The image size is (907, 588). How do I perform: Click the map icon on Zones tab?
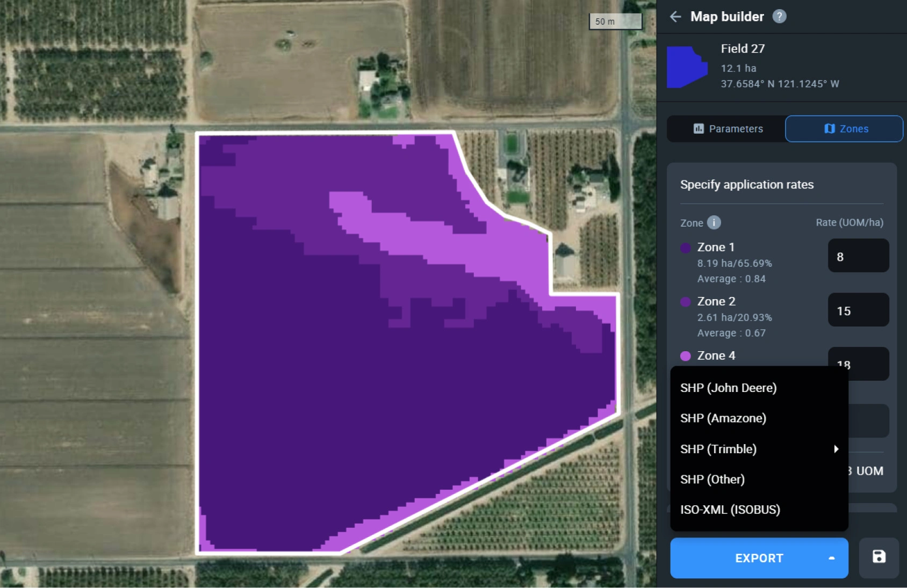pos(830,129)
